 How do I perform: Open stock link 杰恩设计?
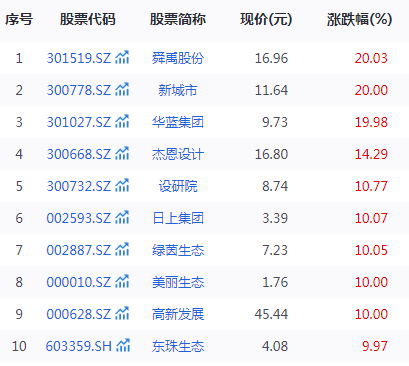(178, 154)
